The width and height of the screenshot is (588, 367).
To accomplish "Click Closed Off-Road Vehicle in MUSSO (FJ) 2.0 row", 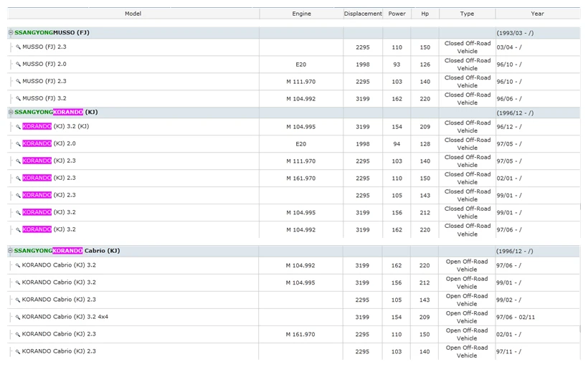I will point(468,65).
